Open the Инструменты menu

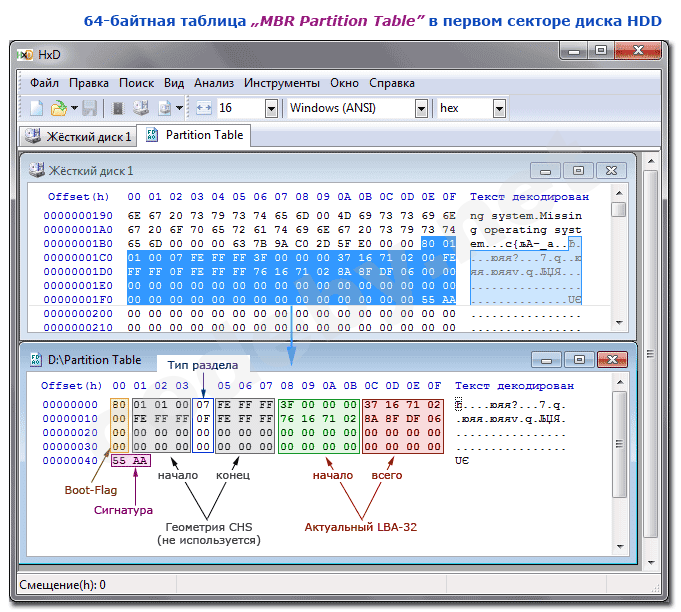pyautogui.click(x=281, y=83)
